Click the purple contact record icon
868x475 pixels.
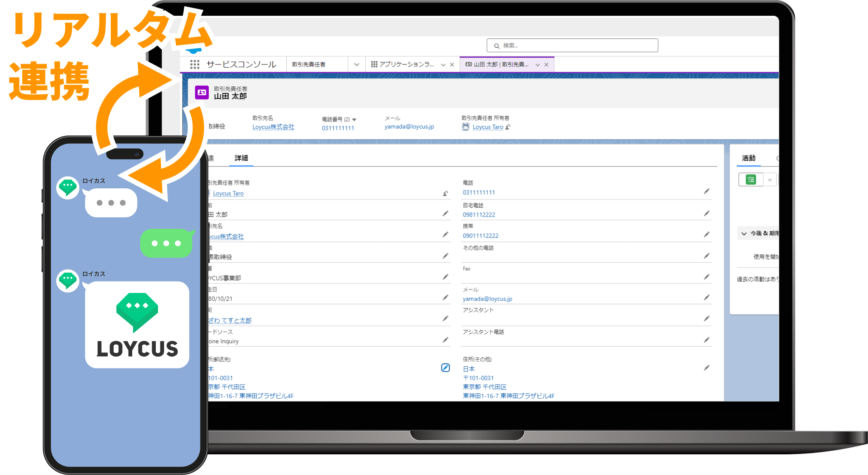tap(202, 93)
